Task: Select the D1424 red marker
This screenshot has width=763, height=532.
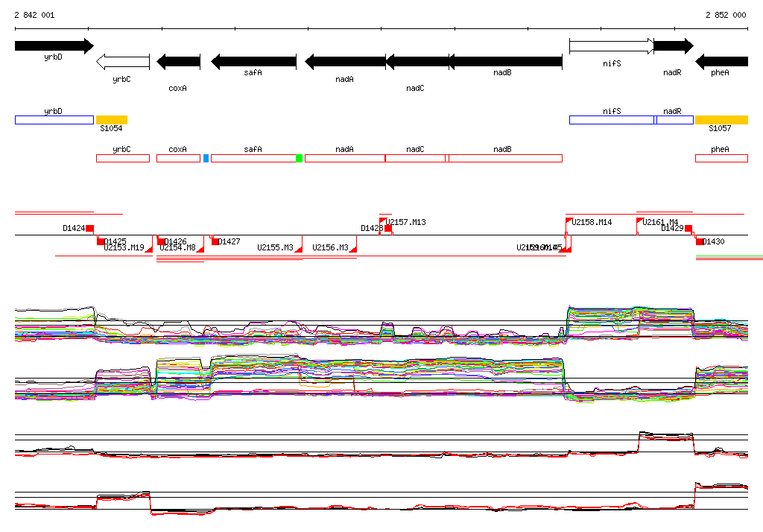Action: pos(89,228)
